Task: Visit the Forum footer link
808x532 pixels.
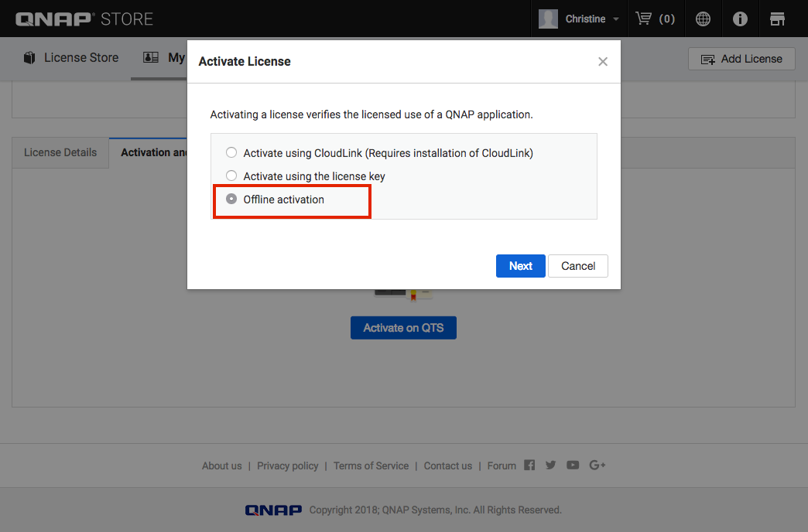Action: pyautogui.click(x=502, y=465)
